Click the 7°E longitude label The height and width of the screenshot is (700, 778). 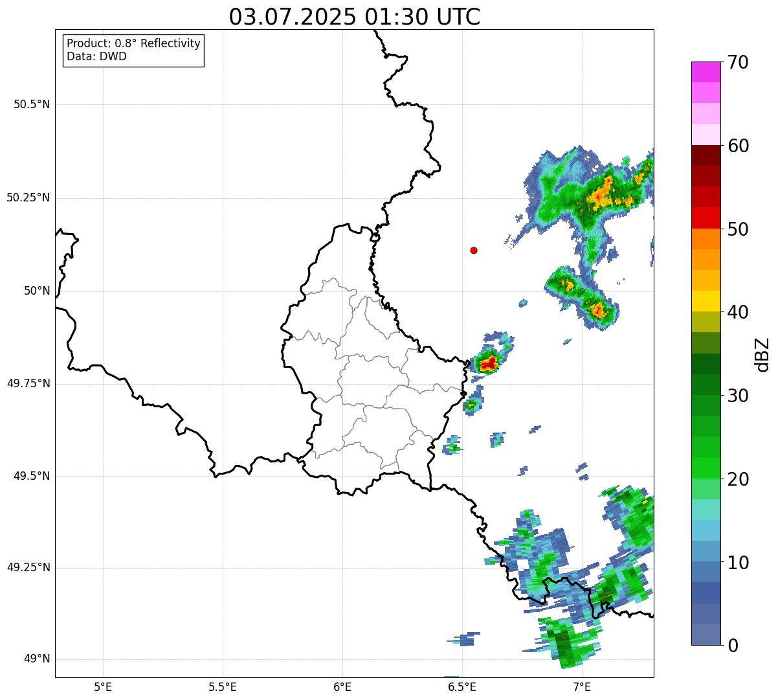(582, 686)
